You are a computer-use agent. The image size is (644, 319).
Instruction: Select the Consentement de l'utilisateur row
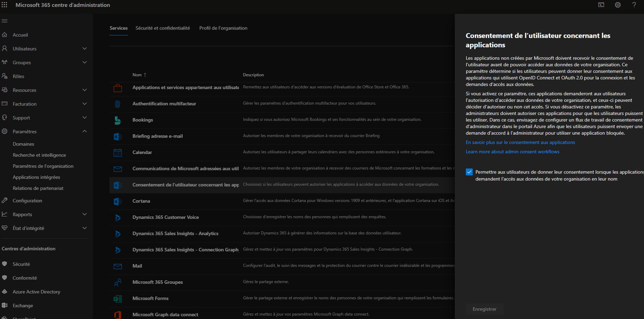(x=282, y=185)
